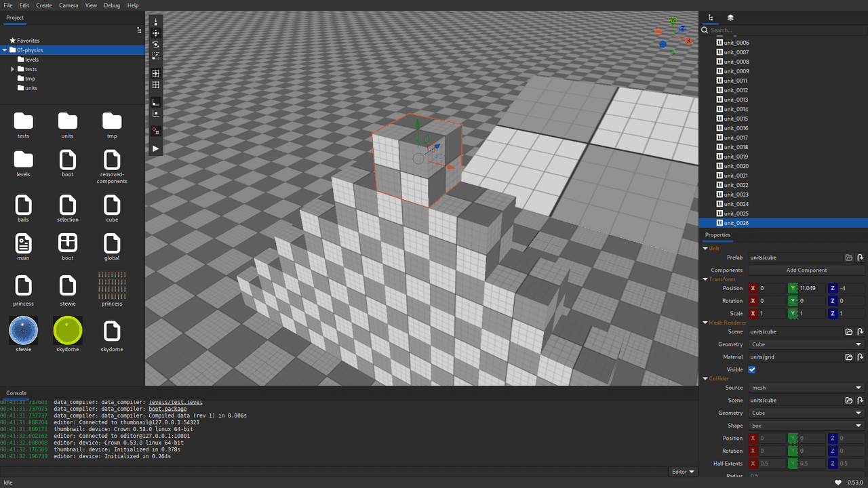Screen dimensions: 868x488
Task: Click the Add Component button
Action: click(806, 270)
